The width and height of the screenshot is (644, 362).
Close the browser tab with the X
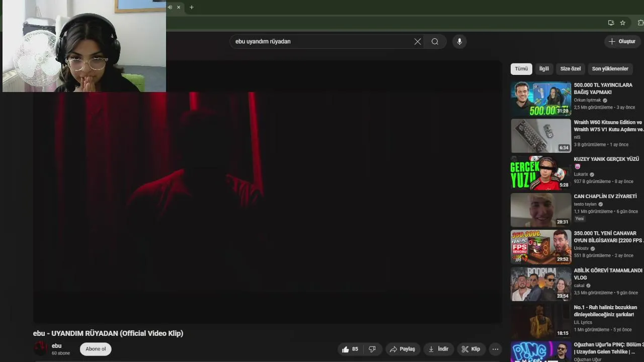178,7
